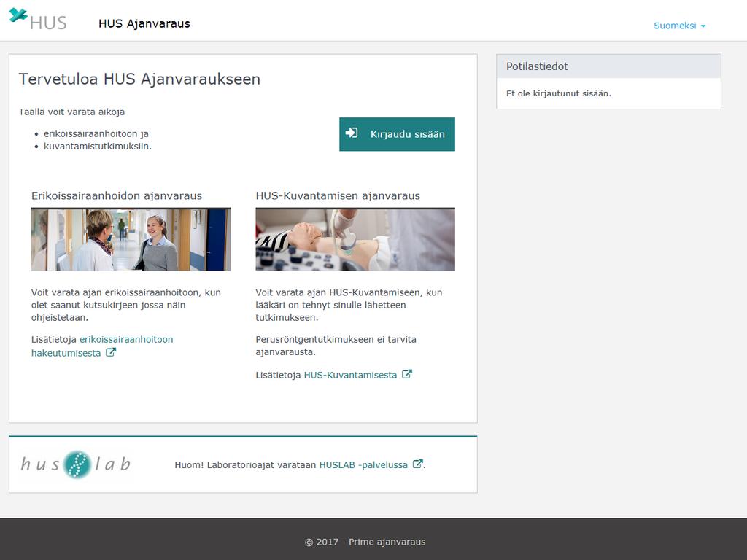Click the Erikoissairaanhoidon ajanvaraus heading

pyautogui.click(x=117, y=195)
